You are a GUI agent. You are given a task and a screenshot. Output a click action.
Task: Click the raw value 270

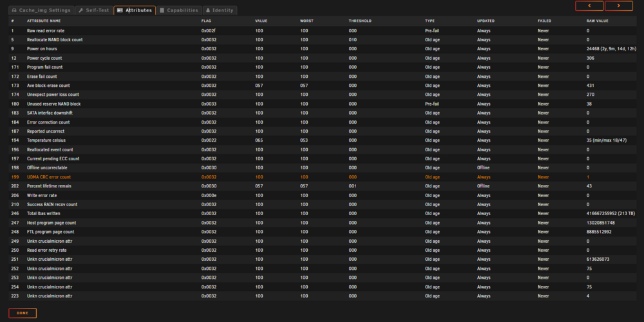tap(591, 95)
